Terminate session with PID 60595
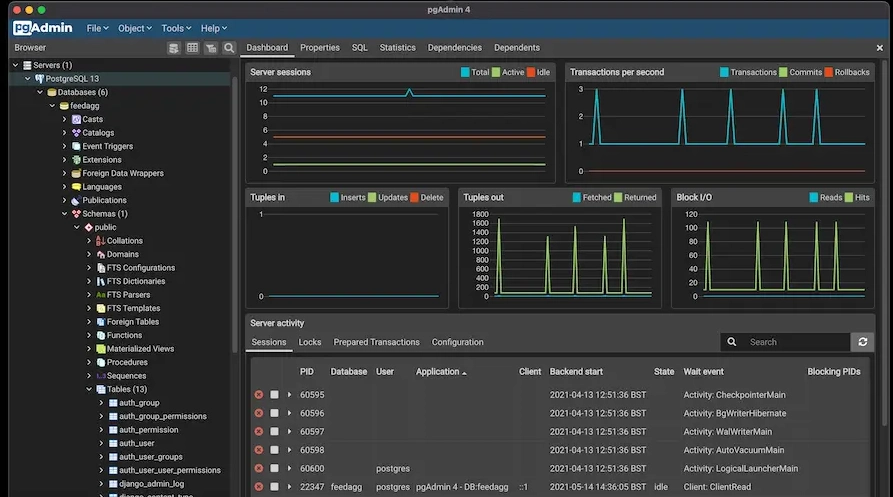893x497 pixels. pyautogui.click(x=259, y=395)
